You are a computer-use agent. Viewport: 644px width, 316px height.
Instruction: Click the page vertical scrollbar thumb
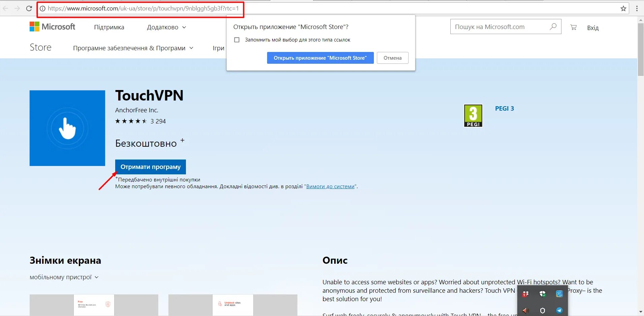tap(641, 50)
